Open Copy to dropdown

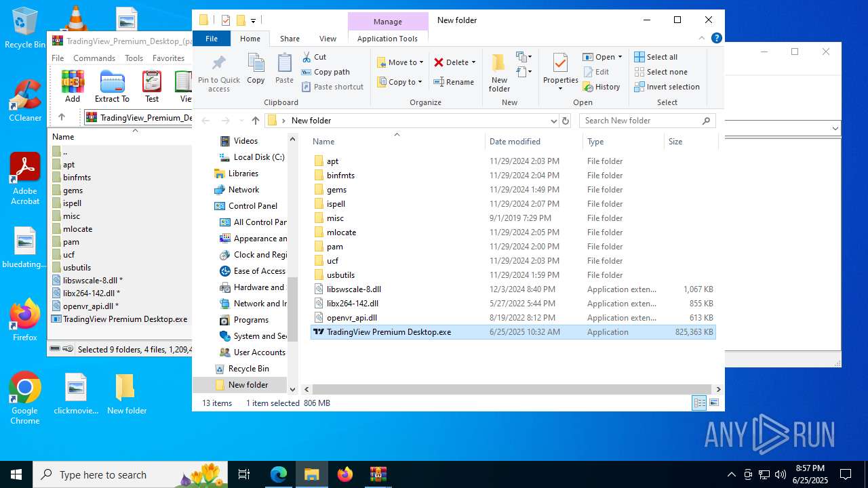399,82
